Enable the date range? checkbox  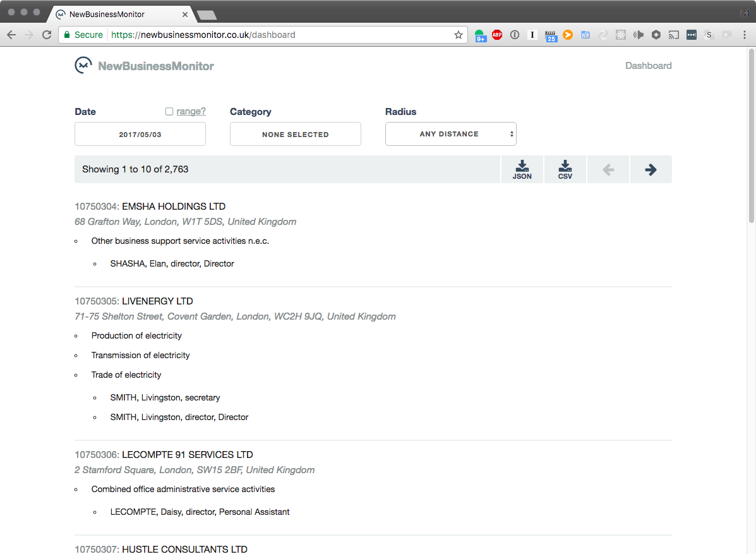(169, 111)
